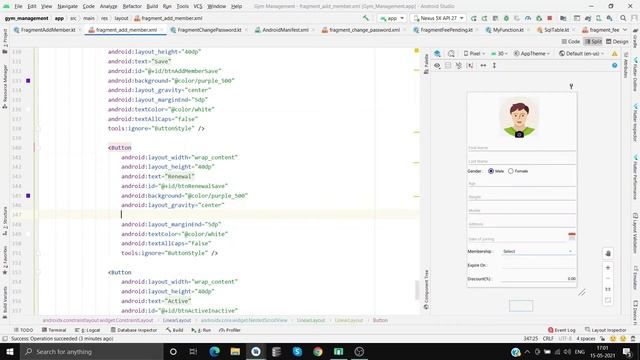Click the purple_500 swatch beside btnRenewalSave background
This screenshot has width=640, height=360.
point(28,196)
